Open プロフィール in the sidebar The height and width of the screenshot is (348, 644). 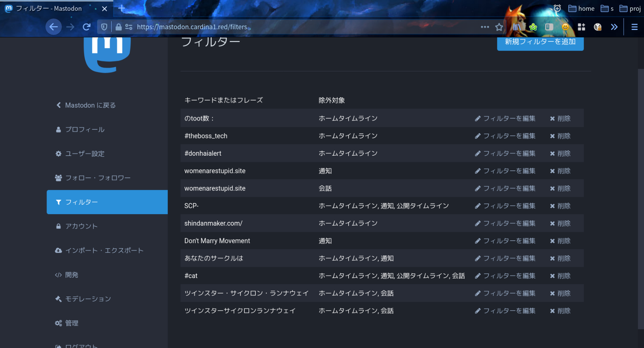pyautogui.click(x=85, y=130)
